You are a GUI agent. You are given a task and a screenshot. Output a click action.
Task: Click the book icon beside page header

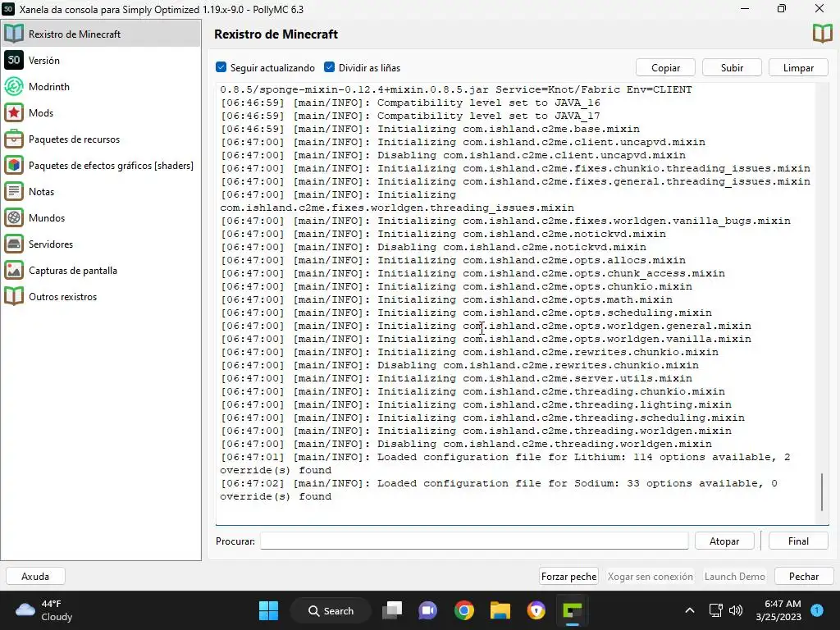(x=822, y=34)
